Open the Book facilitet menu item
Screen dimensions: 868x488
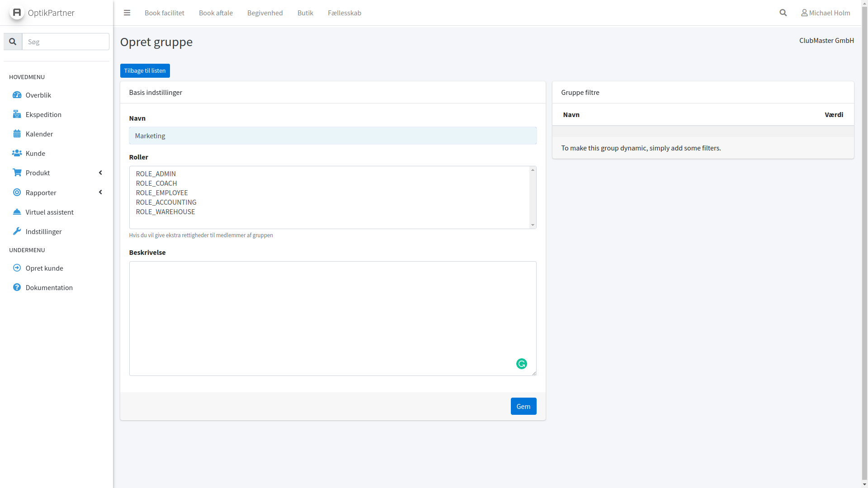(x=165, y=13)
